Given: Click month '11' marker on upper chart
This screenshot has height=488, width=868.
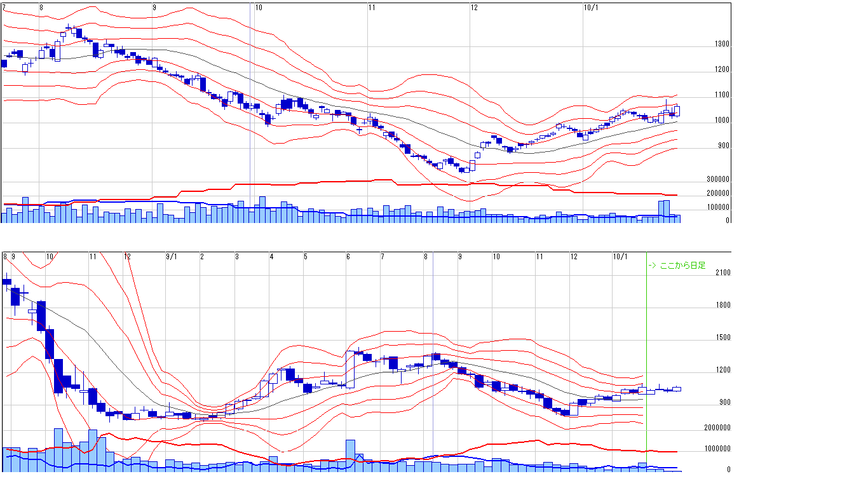Looking at the screenshot, I should tap(372, 7).
